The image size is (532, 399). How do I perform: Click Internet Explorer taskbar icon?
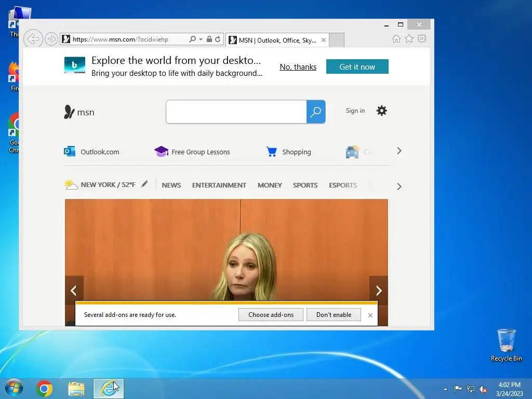tap(109, 389)
